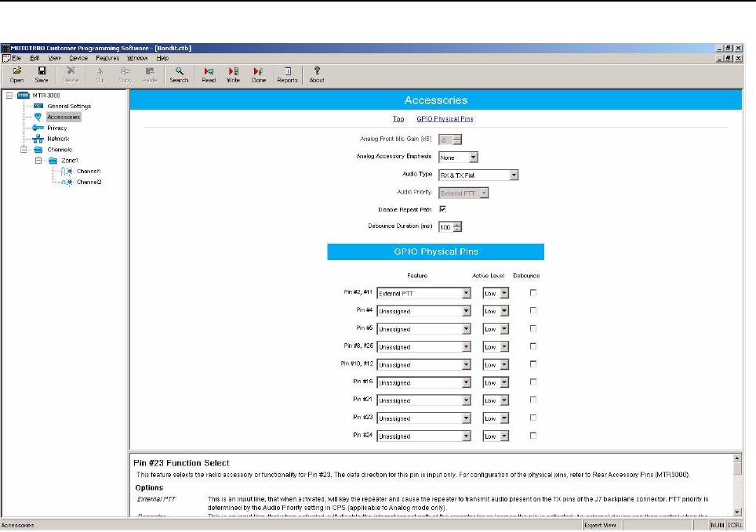The image size is (756, 532).
Task: Click the Write to device icon
Action: 234,71
